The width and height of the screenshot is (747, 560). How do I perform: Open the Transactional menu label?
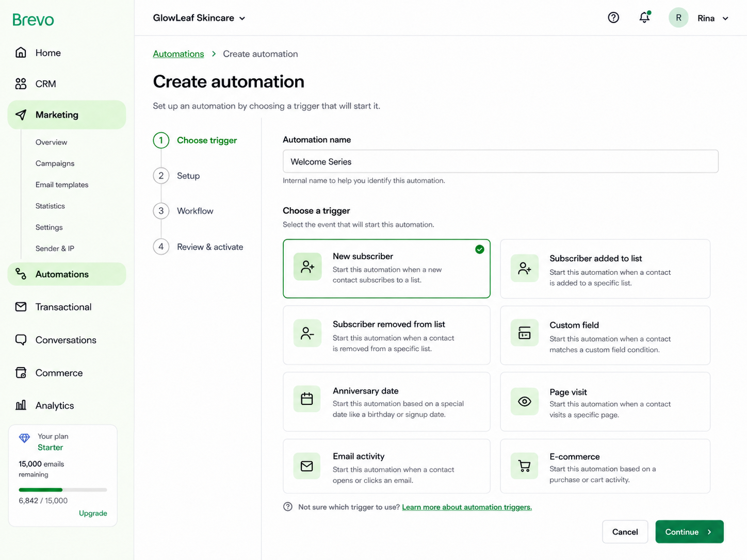click(63, 307)
